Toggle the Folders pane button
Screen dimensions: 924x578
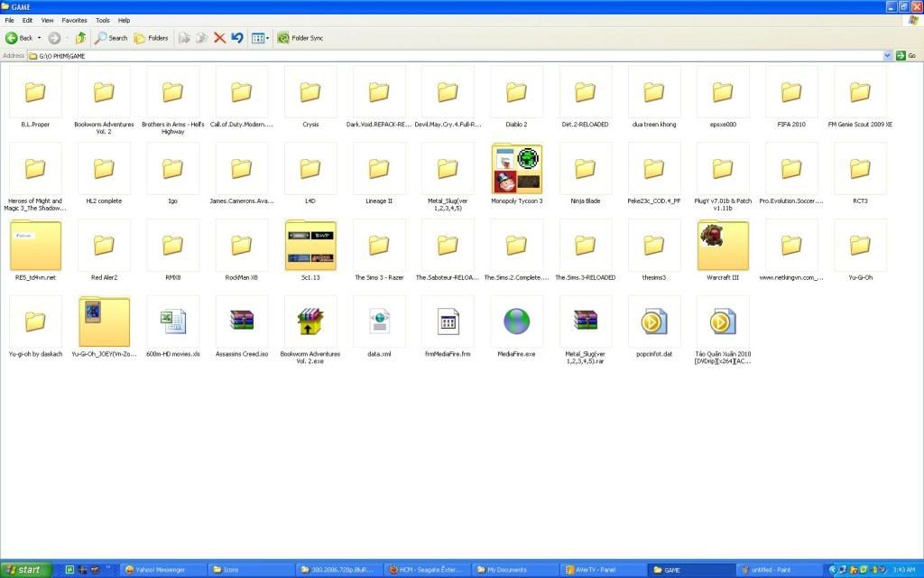(x=151, y=38)
